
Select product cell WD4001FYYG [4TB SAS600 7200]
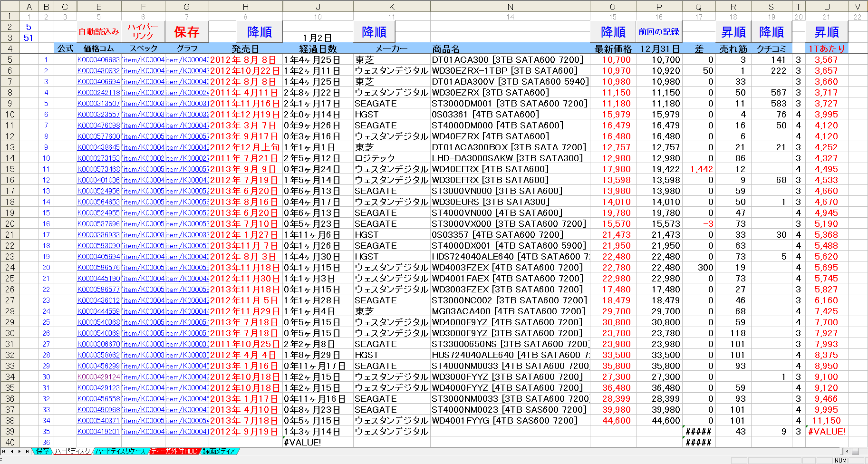tap(510, 421)
